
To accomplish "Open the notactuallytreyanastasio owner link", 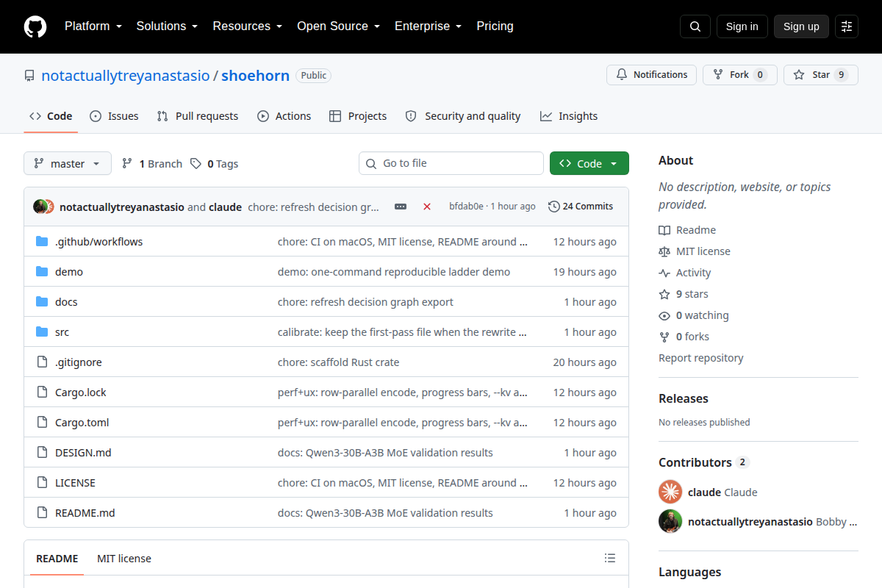I will tap(126, 75).
